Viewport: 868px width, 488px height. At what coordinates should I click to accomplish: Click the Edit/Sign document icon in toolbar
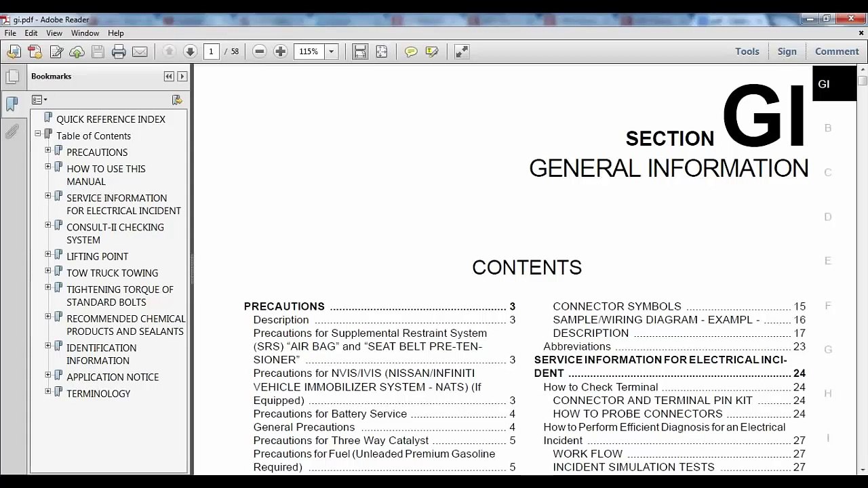(56, 52)
